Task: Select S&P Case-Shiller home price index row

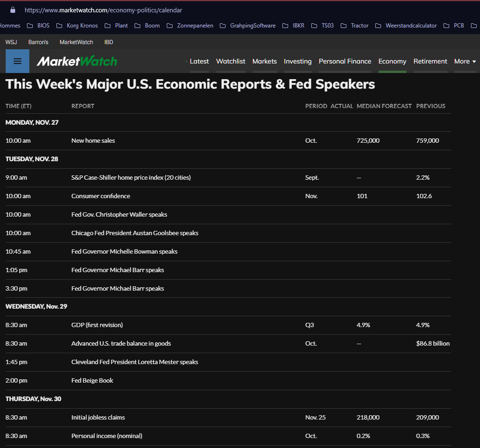Action: point(228,178)
